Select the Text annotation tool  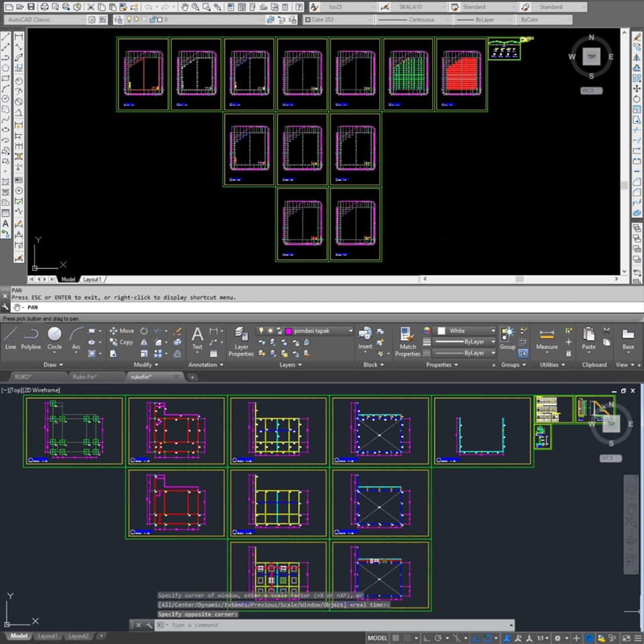coord(197,338)
